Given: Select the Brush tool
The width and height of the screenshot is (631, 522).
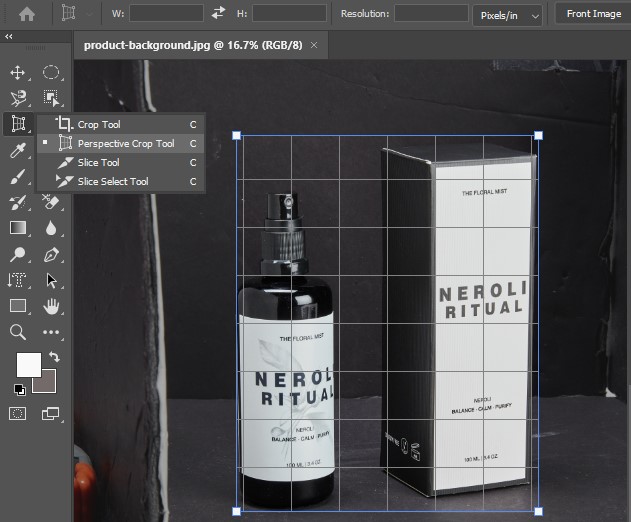Looking at the screenshot, I should pyautogui.click(x=18, y=176).
